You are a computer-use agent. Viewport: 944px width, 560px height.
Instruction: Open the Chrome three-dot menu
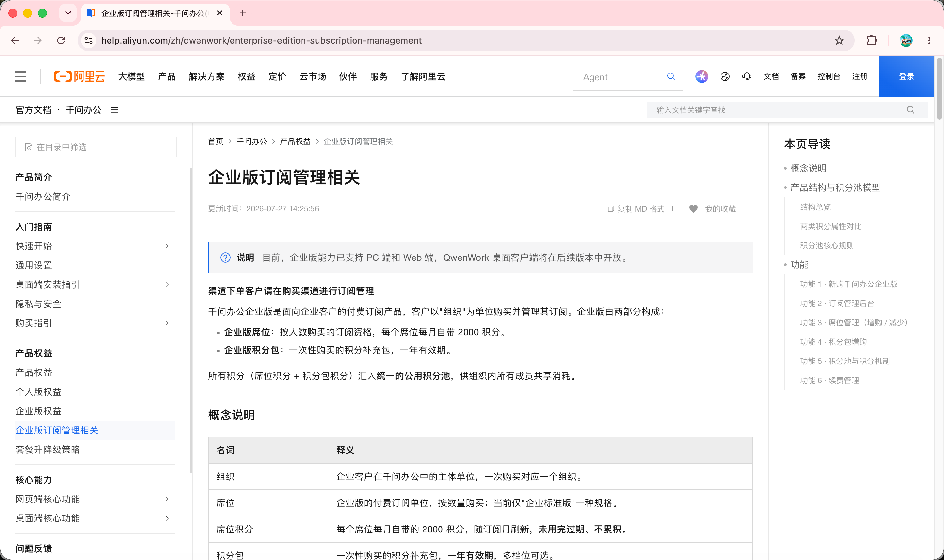[929, 40]
